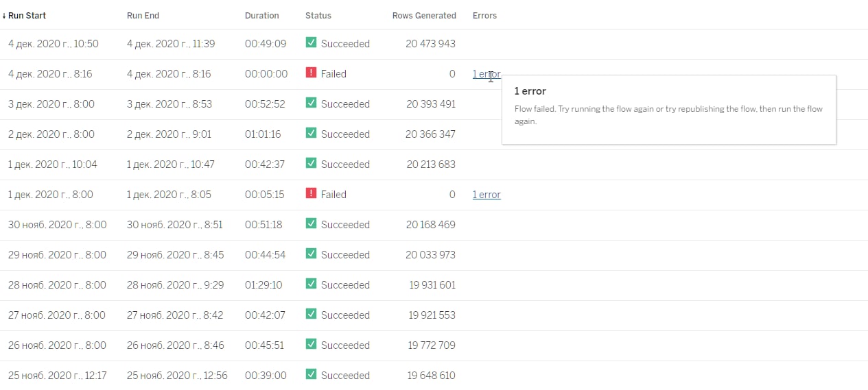Click the duration value 00:00:00
The width and height of the screenshot is (868, 390).
266,74
